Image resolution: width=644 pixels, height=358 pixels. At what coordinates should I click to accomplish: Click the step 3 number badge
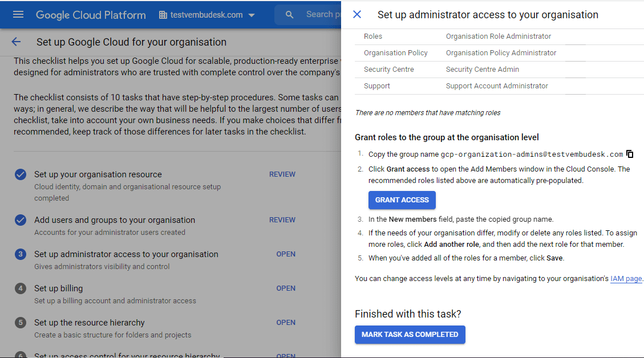(x=21, y=254)
